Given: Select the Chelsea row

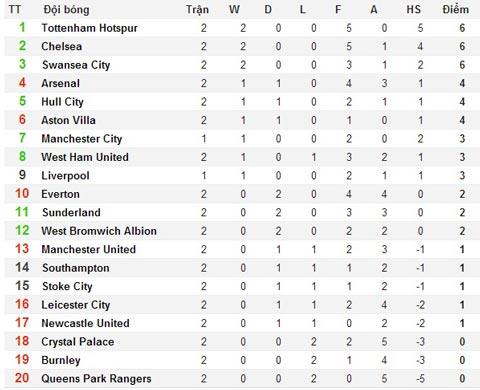Looking at the screenshot, I should coord(240,46).
